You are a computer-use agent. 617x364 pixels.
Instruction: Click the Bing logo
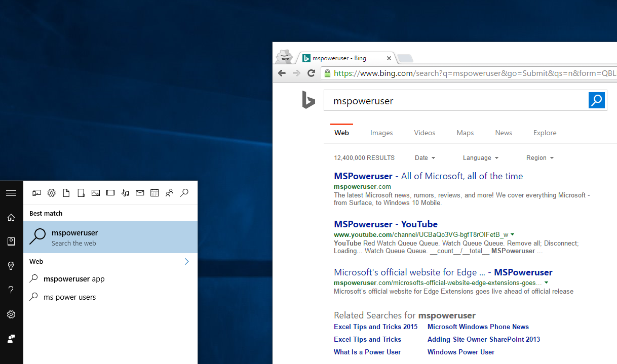(x=308, y=100)
